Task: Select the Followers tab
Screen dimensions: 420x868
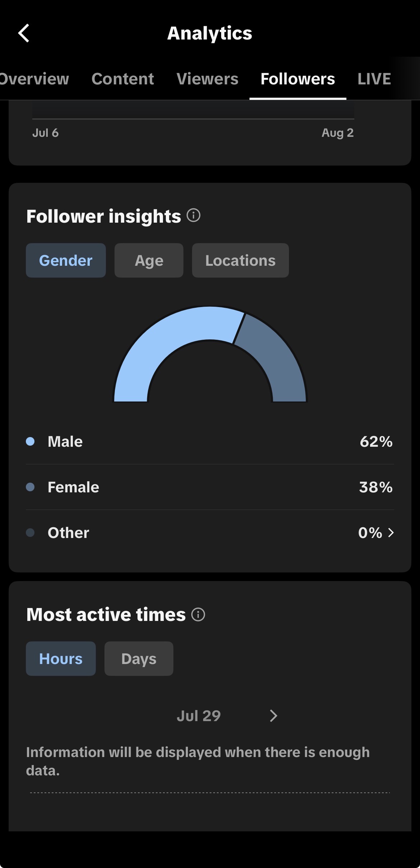Action: (x=298, y=79)
